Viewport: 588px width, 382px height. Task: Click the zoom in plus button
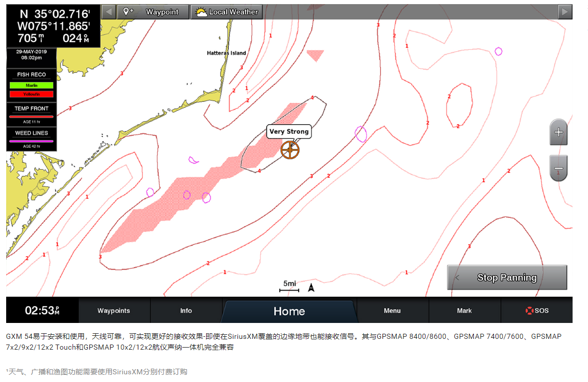(559, 132)
